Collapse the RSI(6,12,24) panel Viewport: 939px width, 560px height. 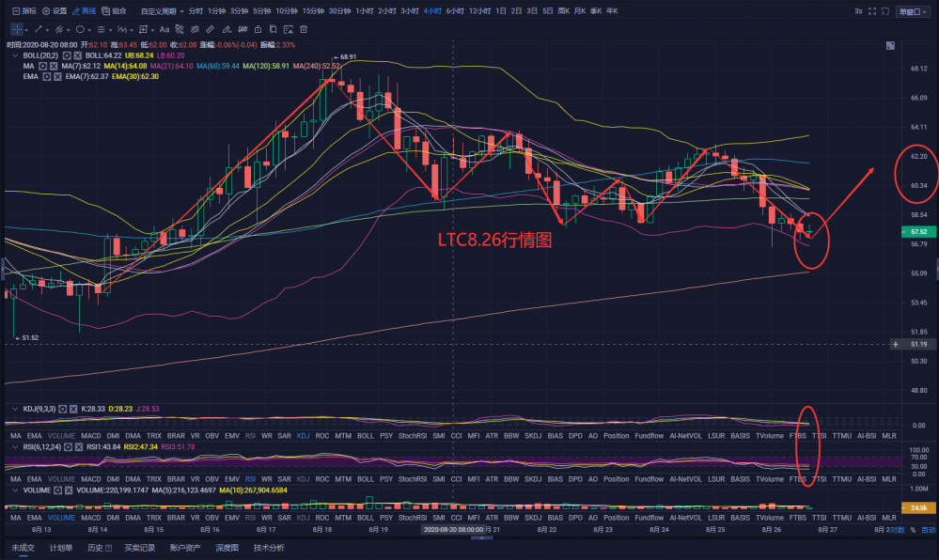pos(15,447)
